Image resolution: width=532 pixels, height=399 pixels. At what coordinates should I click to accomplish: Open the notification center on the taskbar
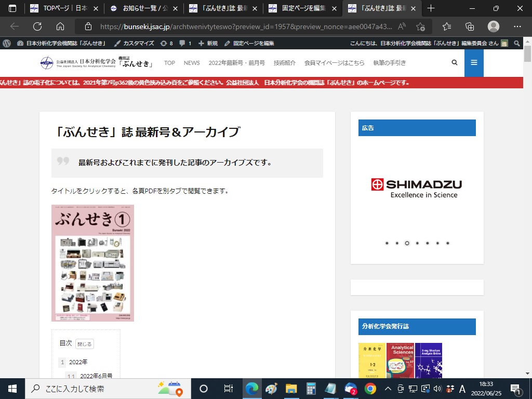[x=516, y=389]
